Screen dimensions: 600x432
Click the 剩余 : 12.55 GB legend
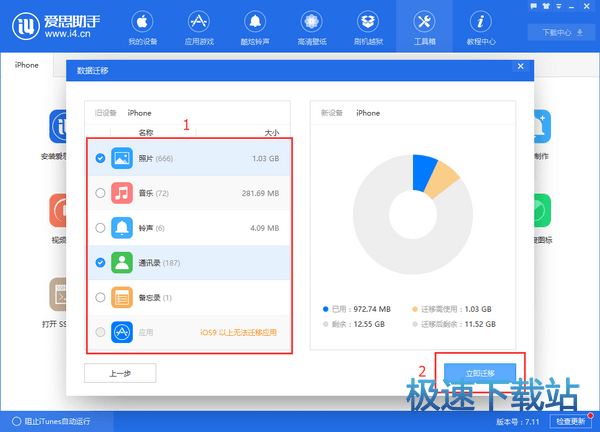click(x=354, y=324)
